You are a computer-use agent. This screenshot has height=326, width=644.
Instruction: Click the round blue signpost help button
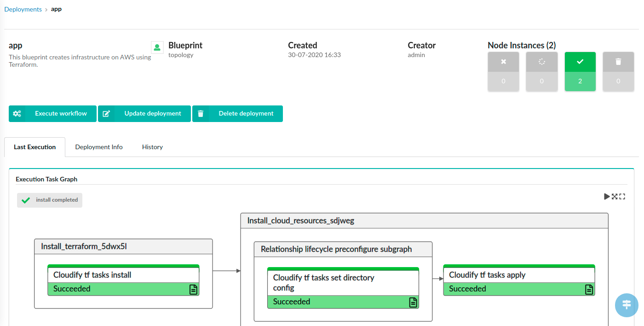[x=627, y=305]
